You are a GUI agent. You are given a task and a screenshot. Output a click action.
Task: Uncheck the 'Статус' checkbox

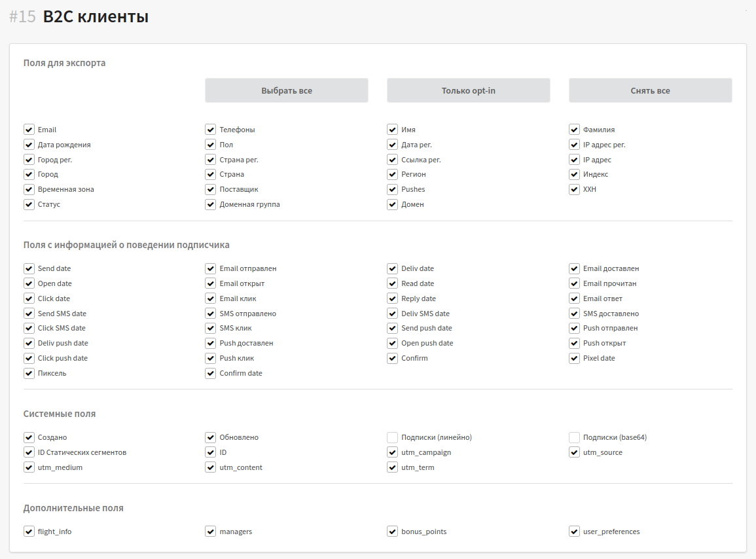[29, 204]
